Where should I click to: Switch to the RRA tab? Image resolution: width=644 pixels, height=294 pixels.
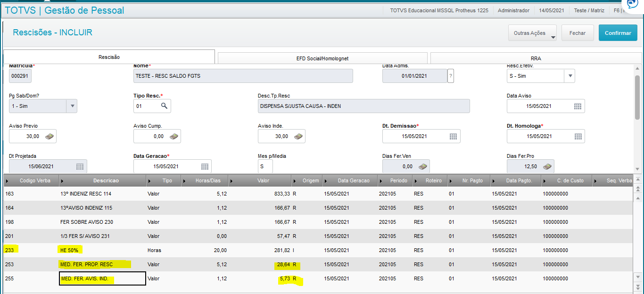pos(536,58)
